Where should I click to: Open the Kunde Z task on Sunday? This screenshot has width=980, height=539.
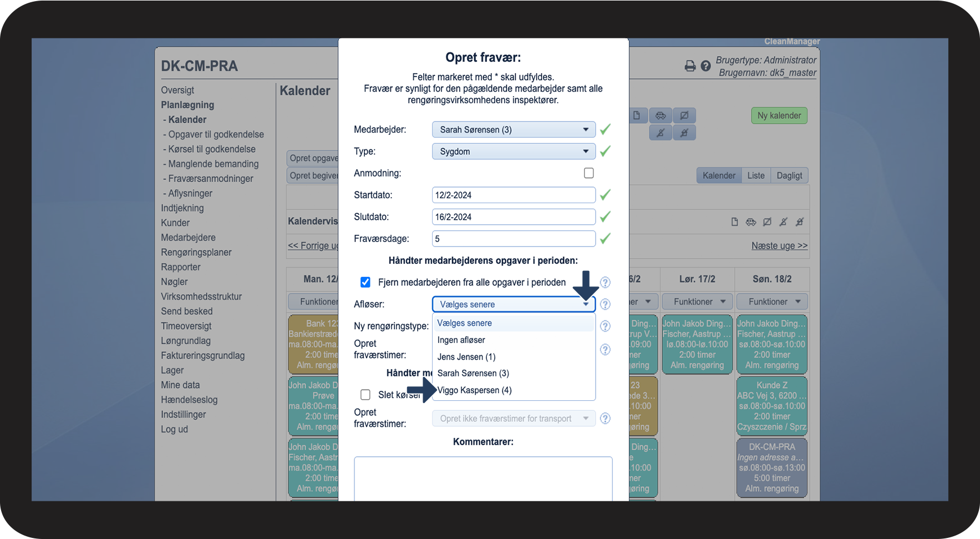pos(772,406)
